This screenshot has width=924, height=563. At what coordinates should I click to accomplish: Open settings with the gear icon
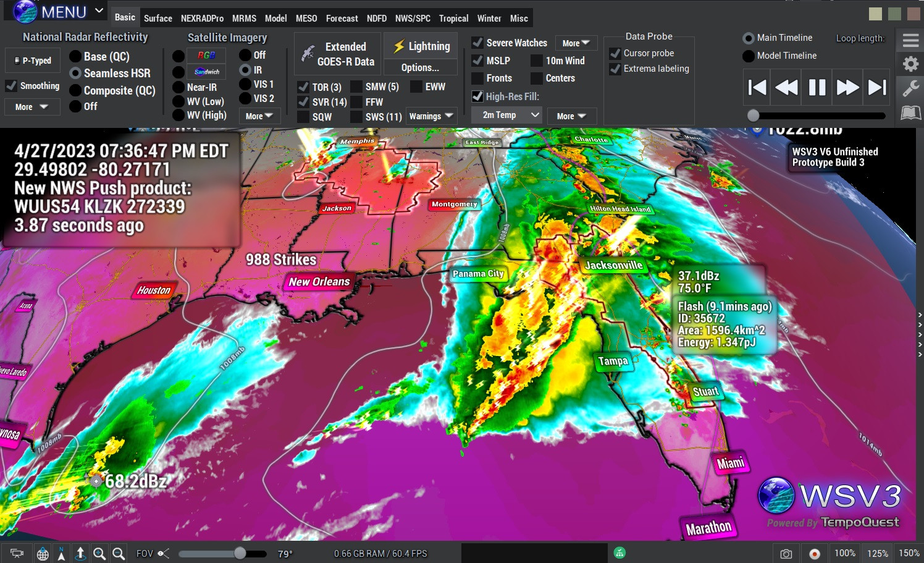[910, 64]
